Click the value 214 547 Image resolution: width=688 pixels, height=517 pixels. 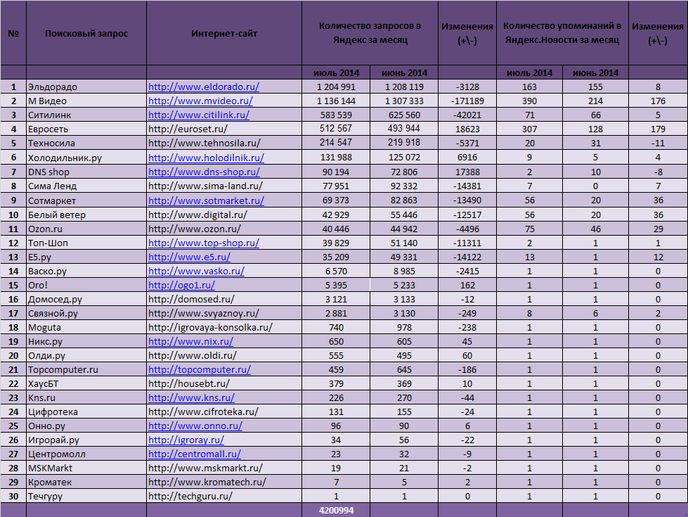click(336, 143)
